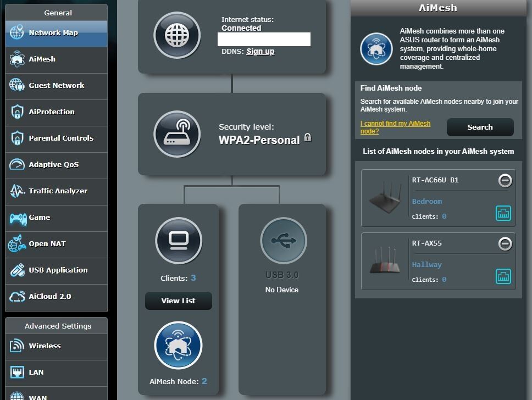Click the Bedroom location label
The height and width of the screenshot is (400, 532).
pos(427,201)
